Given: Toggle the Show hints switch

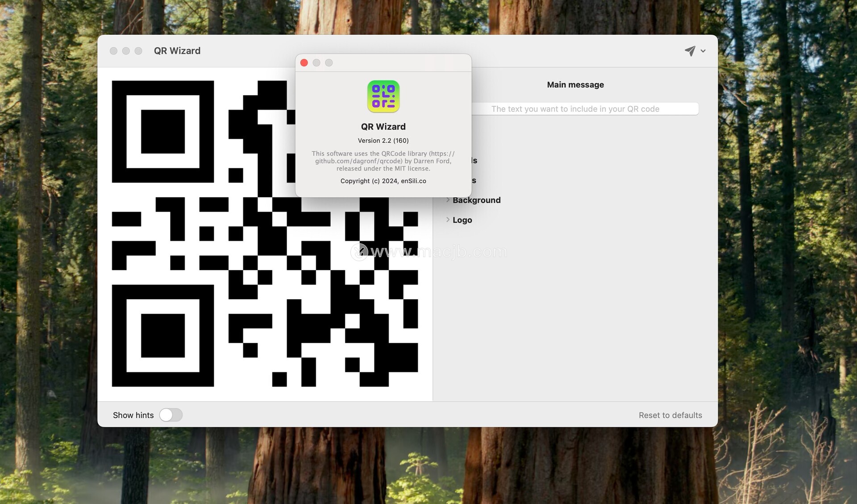Looking at the screenshot, I should [x=171, y=415].
